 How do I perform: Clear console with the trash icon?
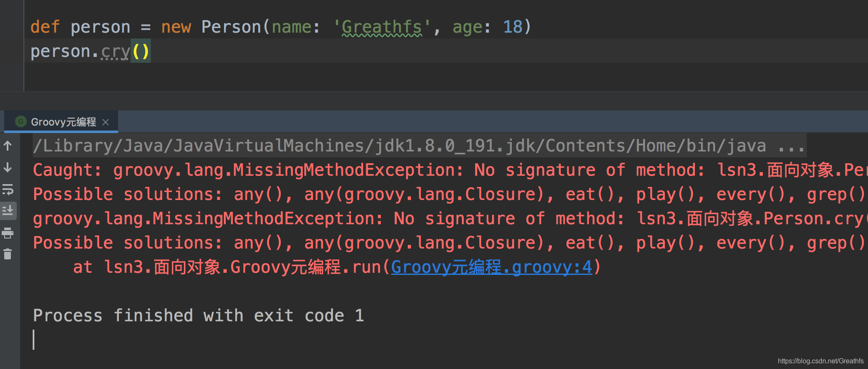(8, 254)
